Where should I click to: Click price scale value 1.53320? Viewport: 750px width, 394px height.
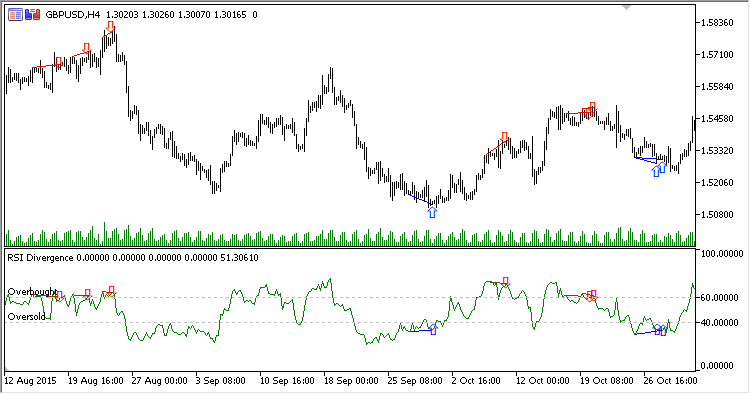pos(717,151)
